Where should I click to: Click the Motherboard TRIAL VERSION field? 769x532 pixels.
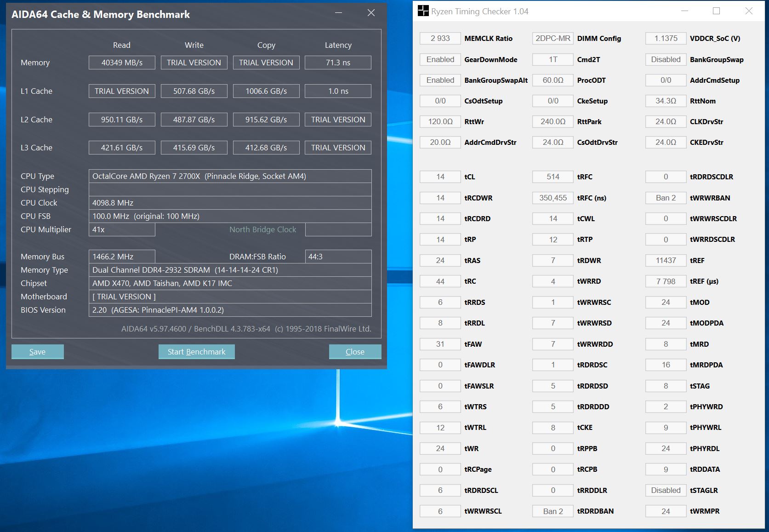pos(230,297)
